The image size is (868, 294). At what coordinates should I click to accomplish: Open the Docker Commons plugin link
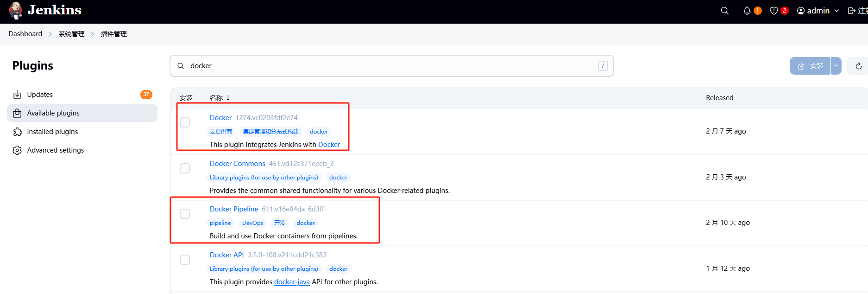(237, 164)
